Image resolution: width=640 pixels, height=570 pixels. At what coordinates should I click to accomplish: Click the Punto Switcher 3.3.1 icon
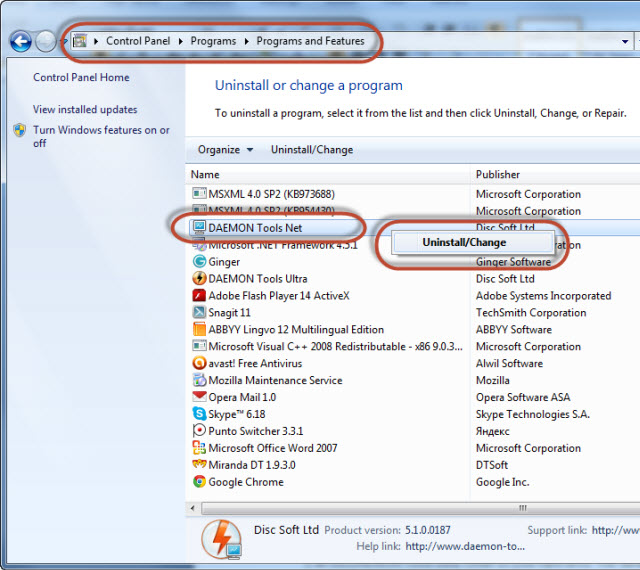click(x=199, y=431)
